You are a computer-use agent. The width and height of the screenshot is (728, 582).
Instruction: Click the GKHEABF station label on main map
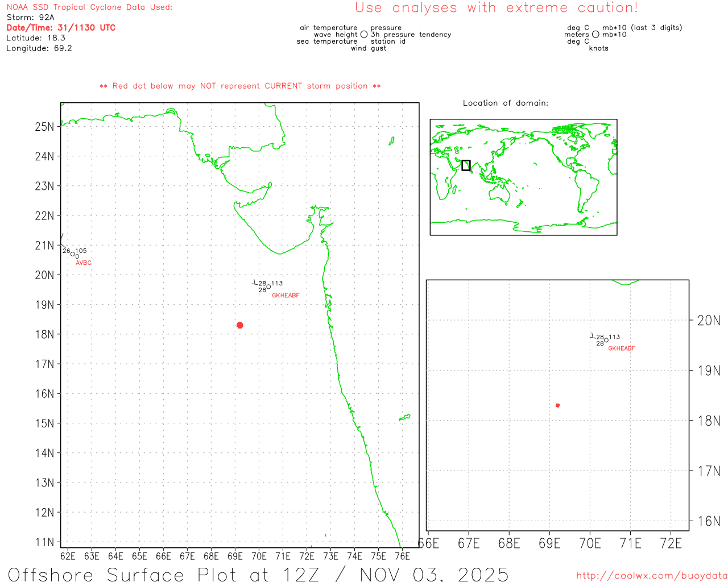click(x=286, y=296)
